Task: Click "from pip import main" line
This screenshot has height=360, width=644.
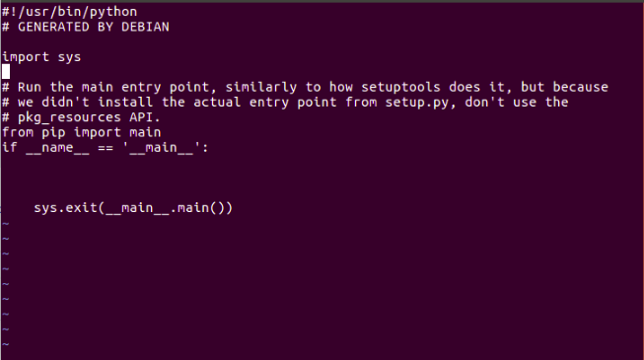Action: pyautogui.click(x=81, y=132)
